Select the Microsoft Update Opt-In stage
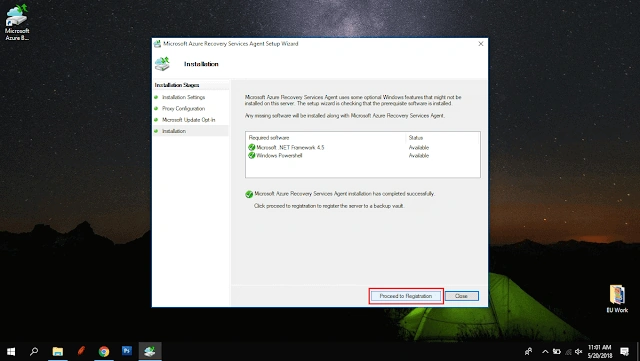 (188, 120)
